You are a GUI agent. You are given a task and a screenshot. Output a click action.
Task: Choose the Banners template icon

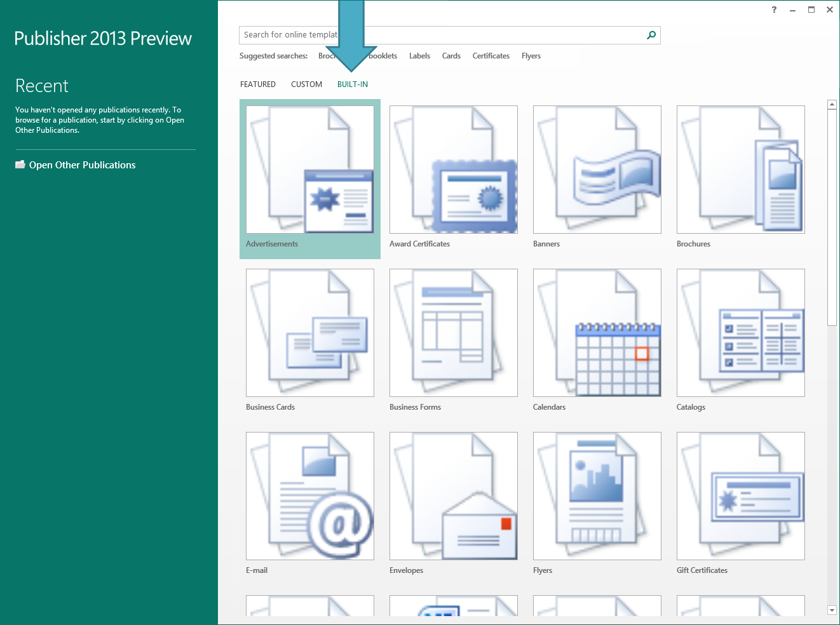click(x=597, y=170)
